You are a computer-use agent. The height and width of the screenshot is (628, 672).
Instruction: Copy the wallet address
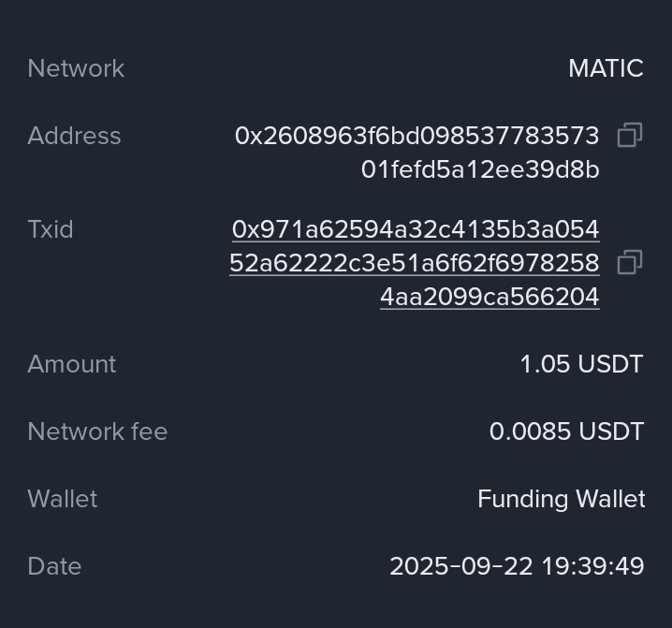630,136
